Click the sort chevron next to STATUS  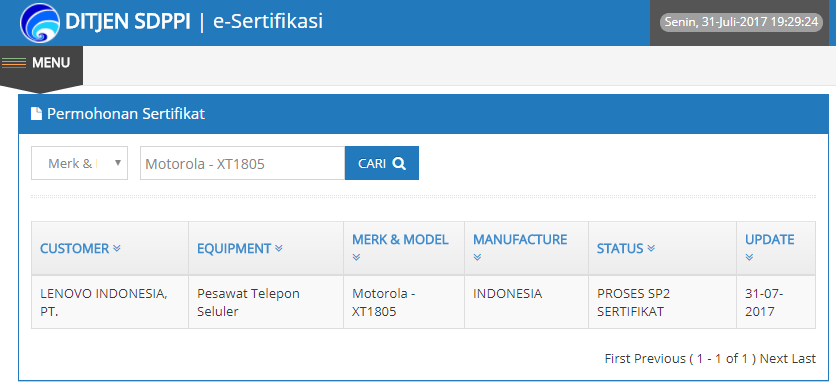(651, 248)
